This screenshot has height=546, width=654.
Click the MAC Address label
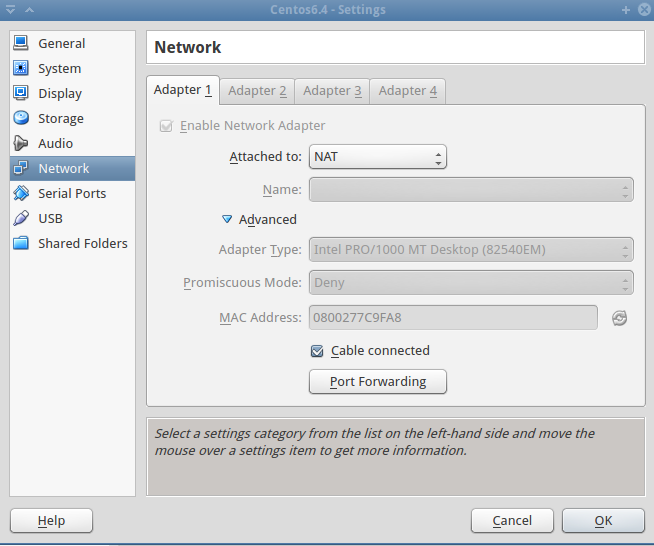pos(260,318)
